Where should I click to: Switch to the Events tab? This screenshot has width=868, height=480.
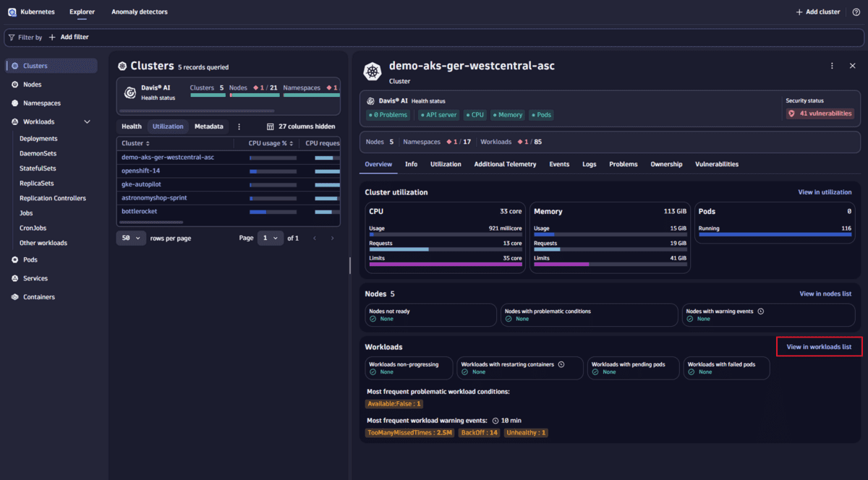click(558, 164)
